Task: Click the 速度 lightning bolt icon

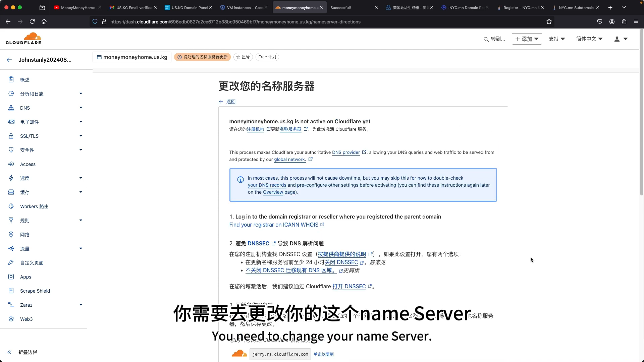Action: pyautogui.click(x=11, y=178)
